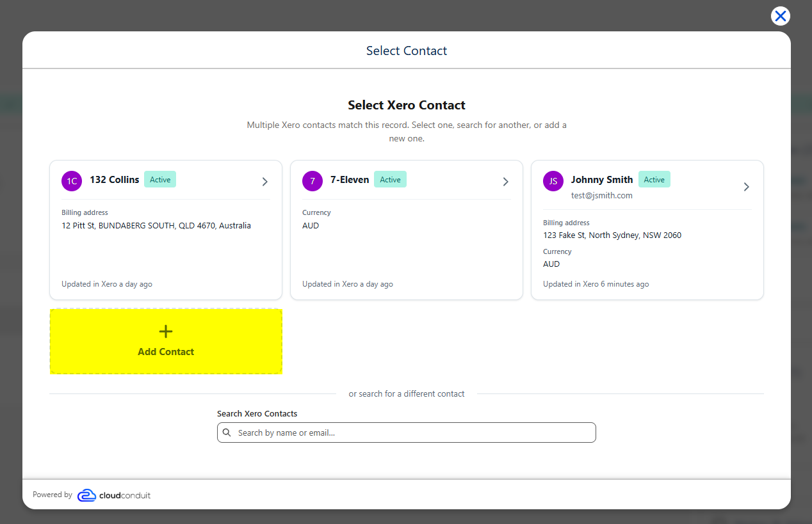Click AUD currency on Johnny Smith card
This screenshot has height=524, width=812.
551,264
